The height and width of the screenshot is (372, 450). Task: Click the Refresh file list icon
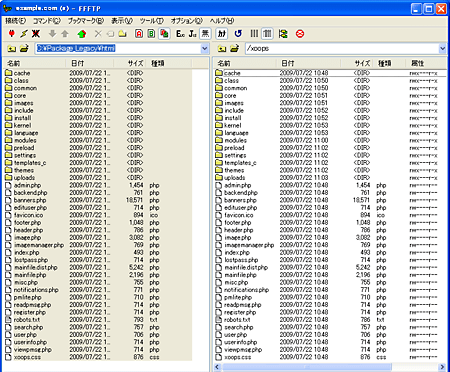coord(238,34)
